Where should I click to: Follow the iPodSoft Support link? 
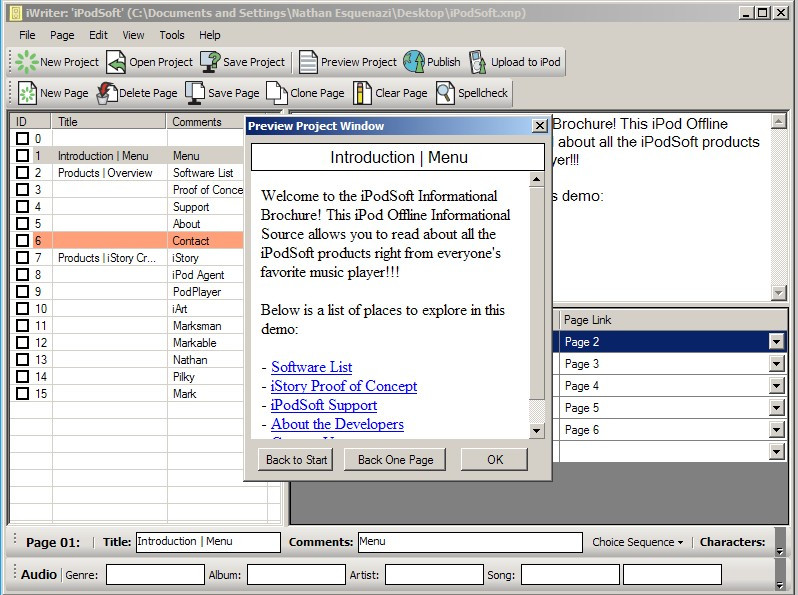tap(324, 405)
